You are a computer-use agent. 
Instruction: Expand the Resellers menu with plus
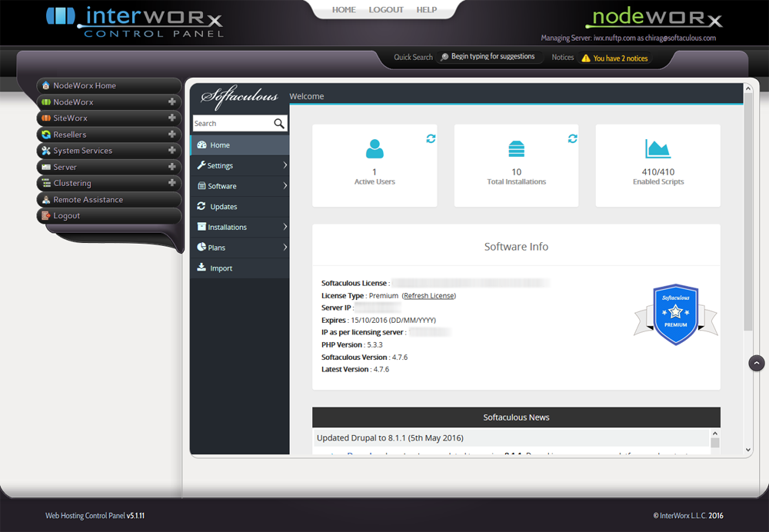click(171, 134)
